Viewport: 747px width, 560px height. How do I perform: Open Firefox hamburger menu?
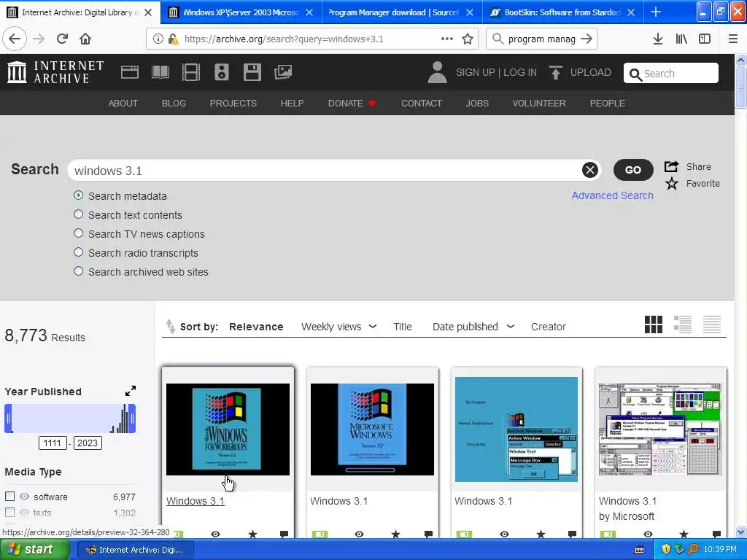(733, 39)
